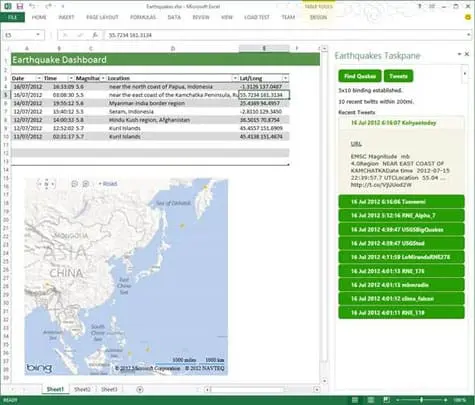Open the PAGE LAYOUT ribbon tab
The width and height of the screenshot is (475, 405).
[x=102, y=17]
